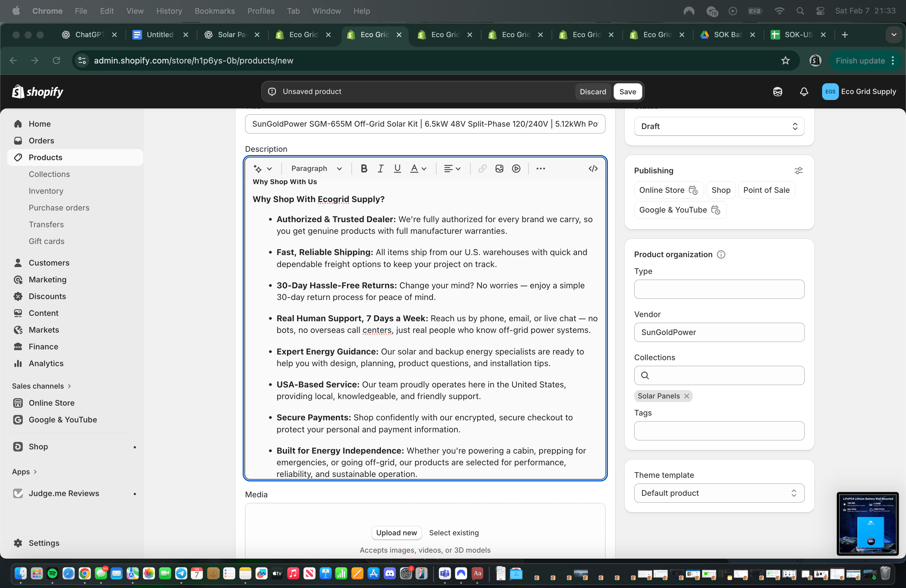Click the Collections search field

point(719,375)
